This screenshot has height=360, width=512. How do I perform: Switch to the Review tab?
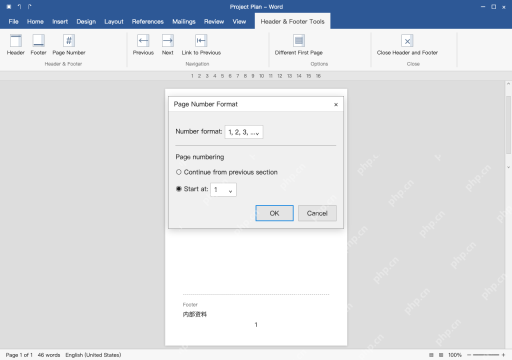tap(214, 22)
